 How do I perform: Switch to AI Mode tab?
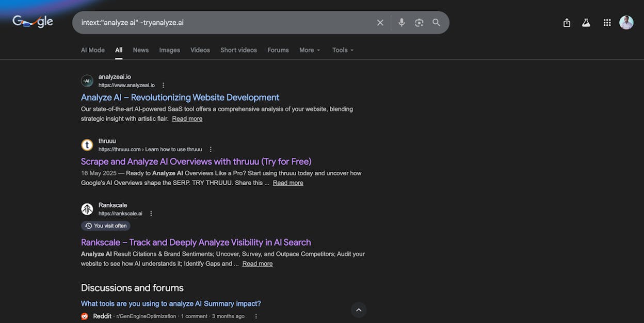[x=93, y=50]
